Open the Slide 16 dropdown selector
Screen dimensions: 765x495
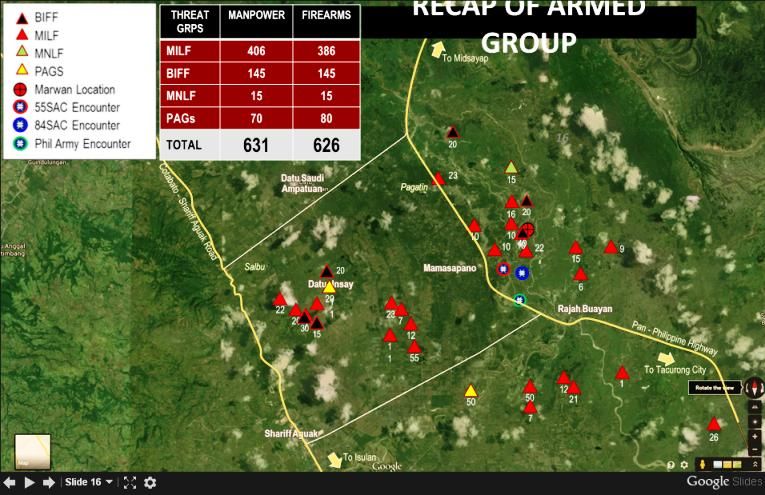pyautogui.click(x=88, y=482)
